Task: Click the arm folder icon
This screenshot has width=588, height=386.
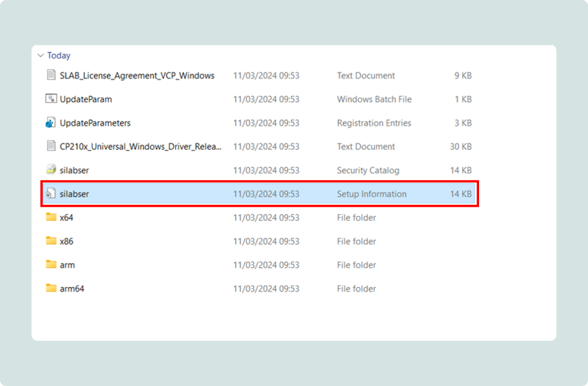Action: 51,264
